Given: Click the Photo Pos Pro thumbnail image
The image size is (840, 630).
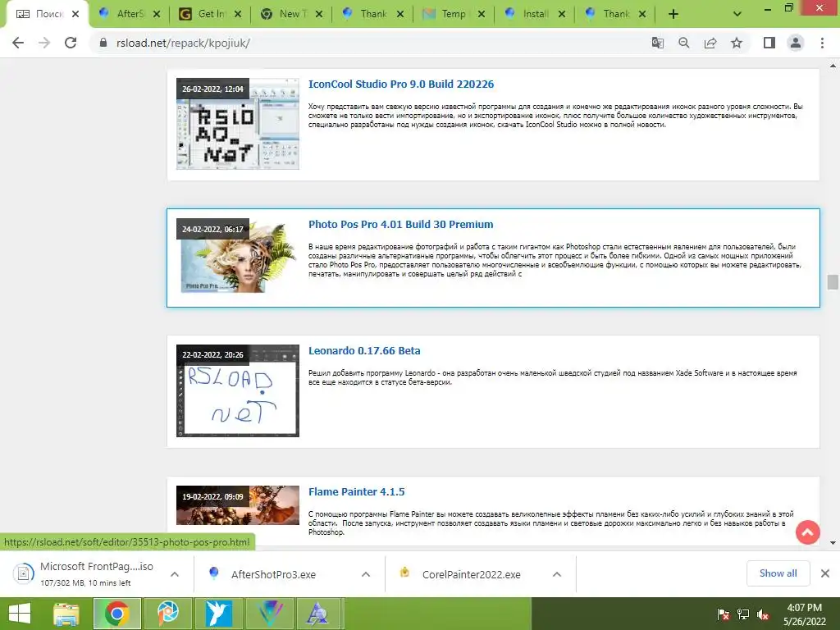Looking at the screenshot, I should click(238, 256).
